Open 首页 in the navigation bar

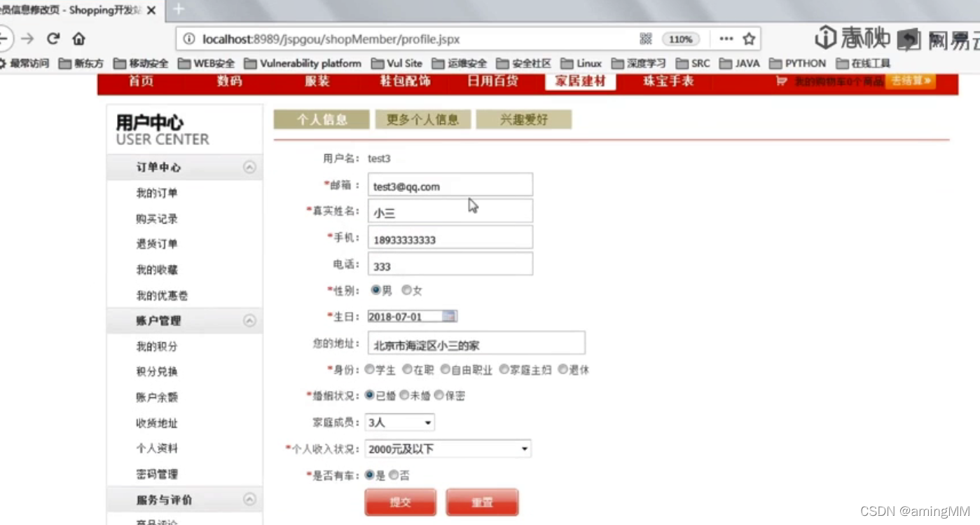pyautogui.click(x=141, y=81)
